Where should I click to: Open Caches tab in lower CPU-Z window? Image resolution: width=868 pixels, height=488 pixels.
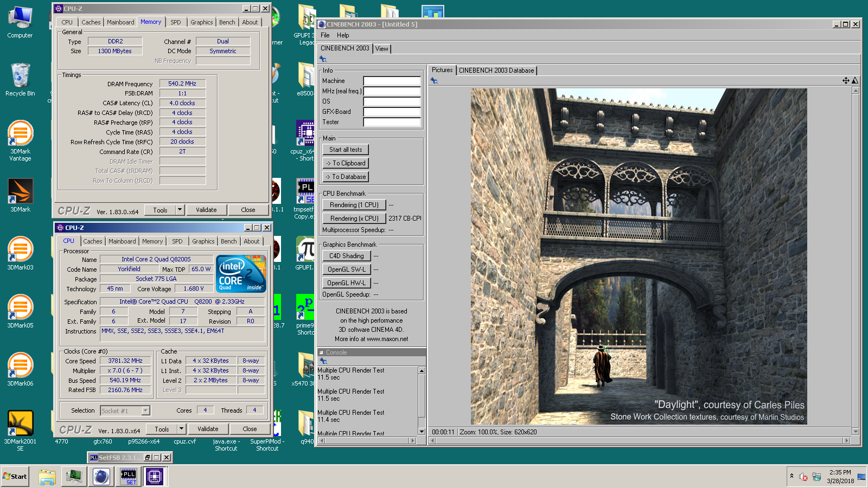pyautogui.click(x=92, y=241)
